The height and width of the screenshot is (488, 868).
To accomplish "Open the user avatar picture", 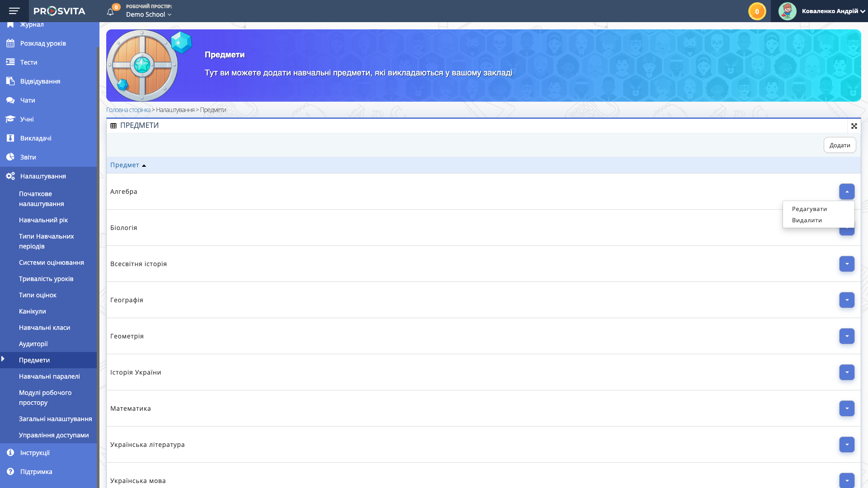I will (x=787, y=11).
